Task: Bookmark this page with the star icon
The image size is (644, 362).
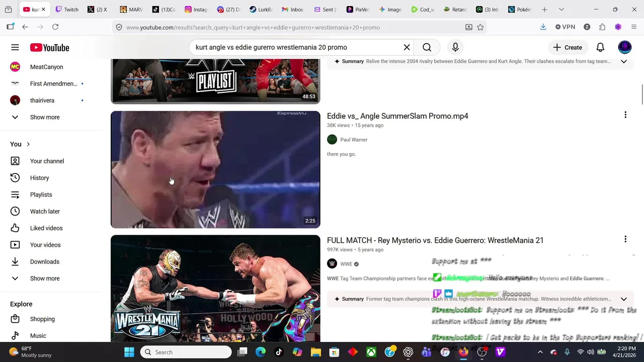Action: (x=480, y=27)
